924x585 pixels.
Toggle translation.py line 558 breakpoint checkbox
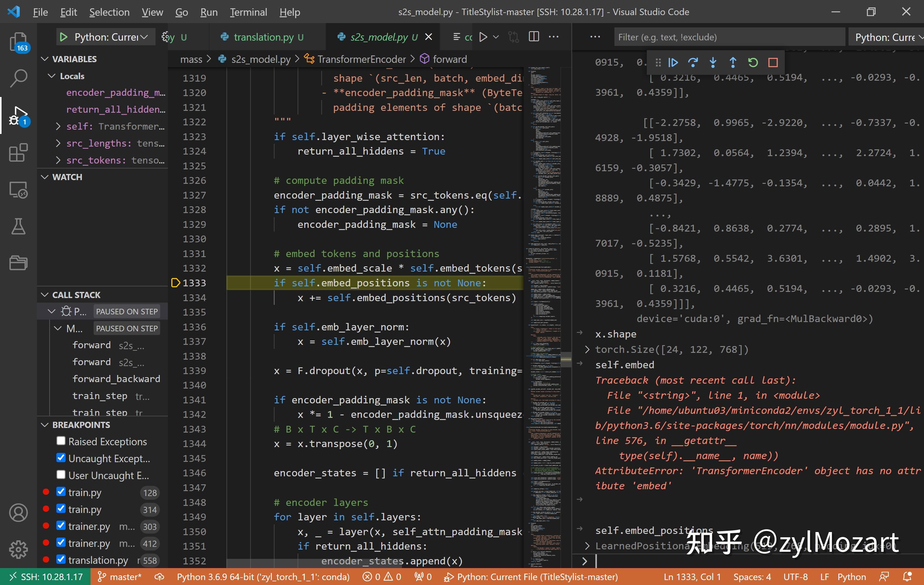click(61, 559)
